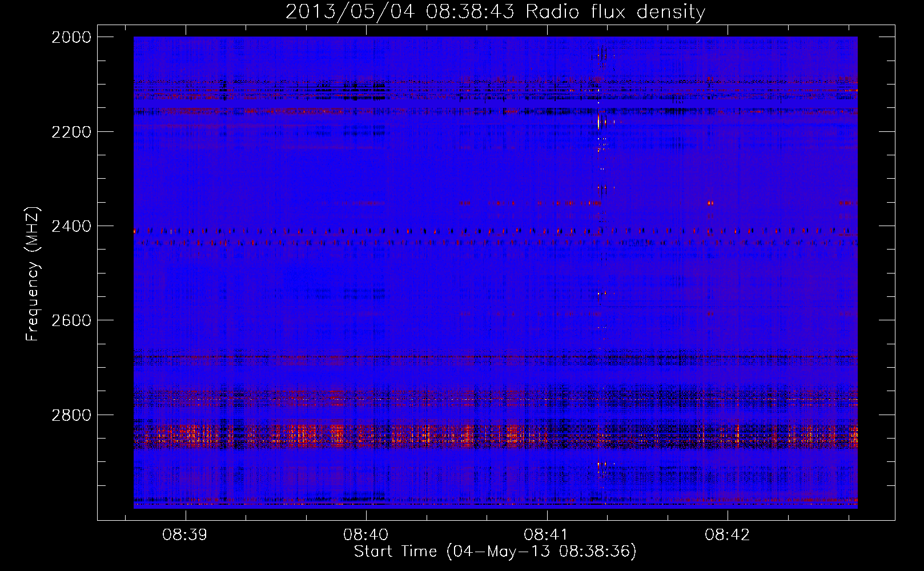Select the 2800 frequency axis label
The width and height of the screenshot is (924, 571).
71,415
